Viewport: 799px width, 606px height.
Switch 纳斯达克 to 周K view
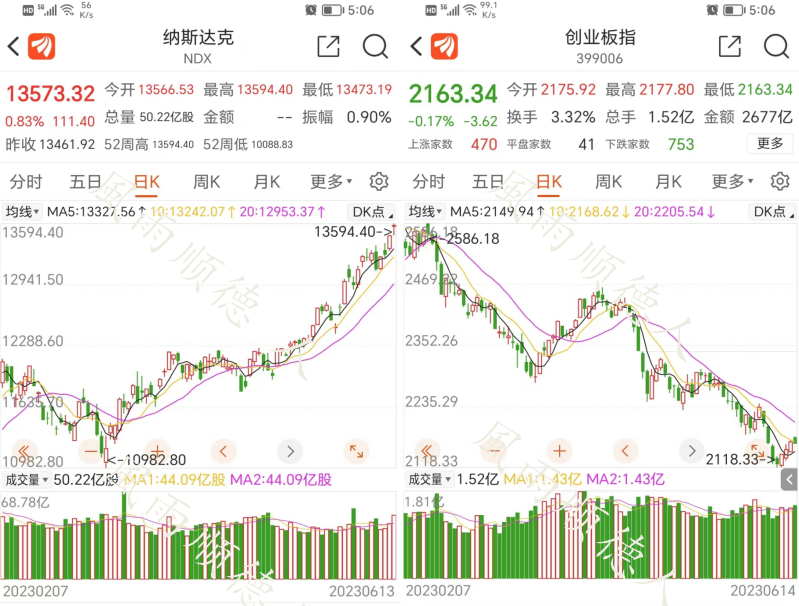click(206, 181)
